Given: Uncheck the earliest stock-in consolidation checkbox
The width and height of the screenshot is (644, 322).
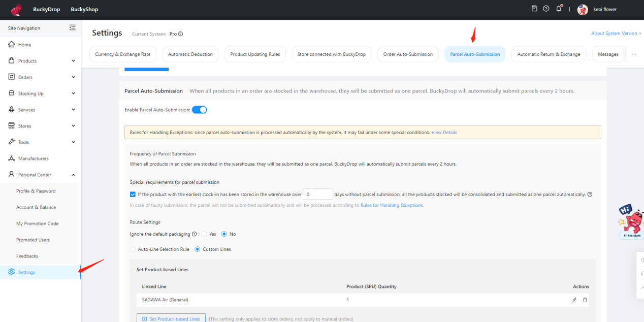Looking at the screenshot, I should pyautogui.click(x=133, y=195).
